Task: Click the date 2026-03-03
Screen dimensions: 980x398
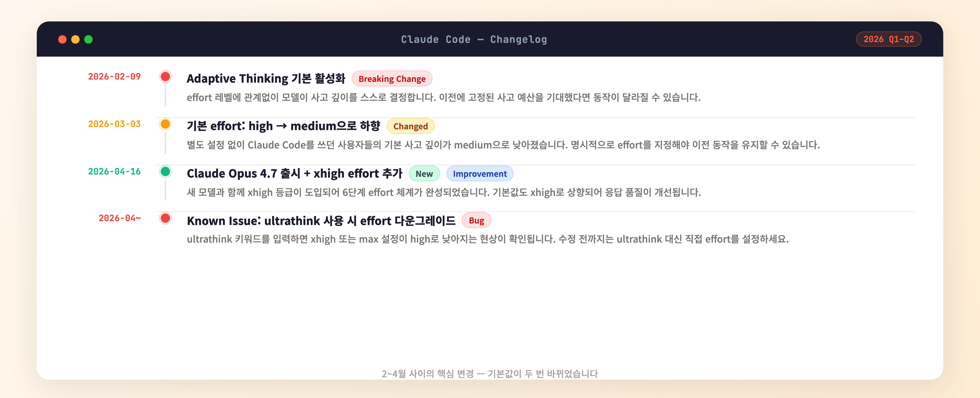Action: 114,124
